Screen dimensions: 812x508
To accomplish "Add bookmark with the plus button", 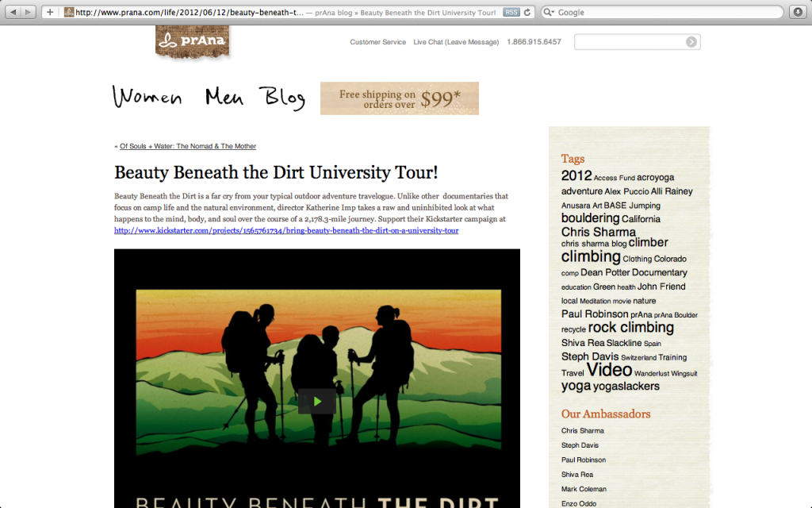I will [50, 12].
